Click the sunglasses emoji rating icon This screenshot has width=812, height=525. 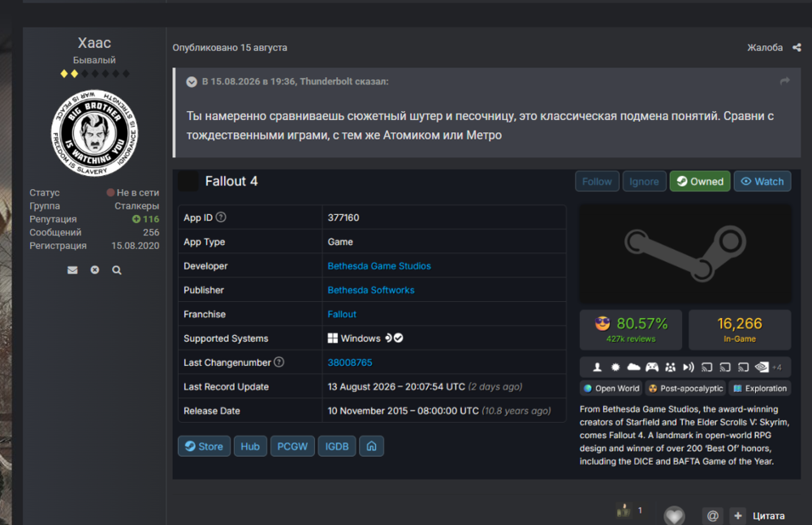pos(603,324)
